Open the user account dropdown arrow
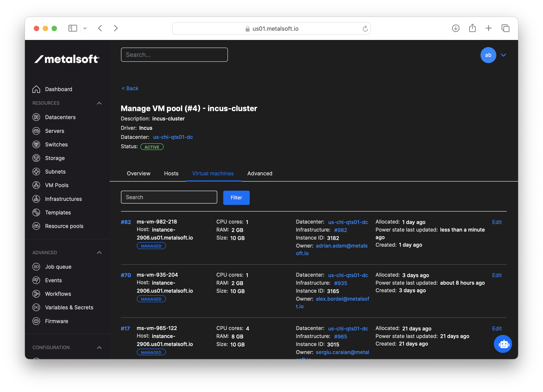The image size is (543, 392). [503, 55]
